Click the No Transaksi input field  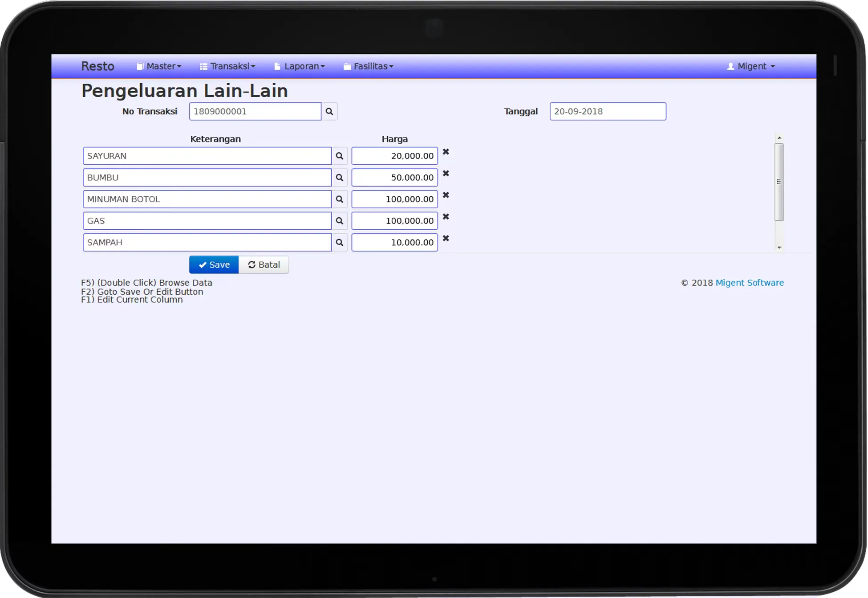[x=255, y=111]
